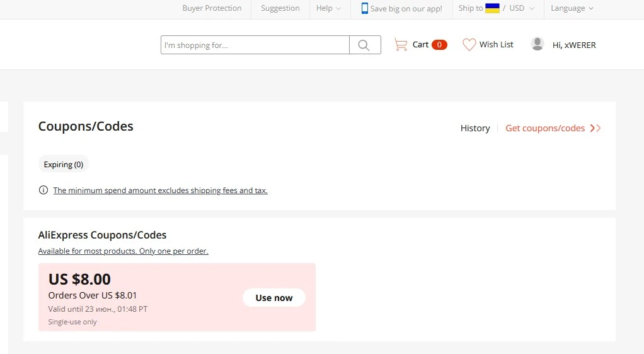This screenshot has height=354, width=644.
Task: Click the Cart label
Action: pos(420,44)
